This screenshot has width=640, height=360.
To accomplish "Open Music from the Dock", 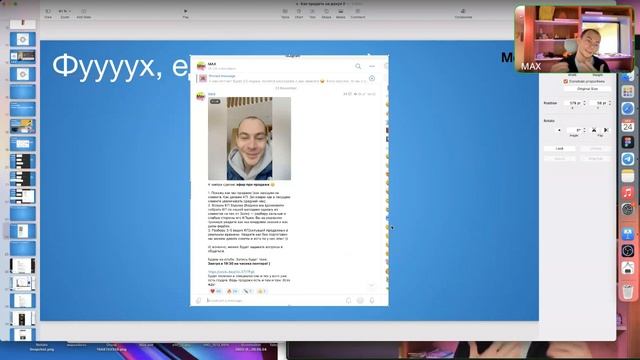I will pyautogui.click(x=628, y=193).
